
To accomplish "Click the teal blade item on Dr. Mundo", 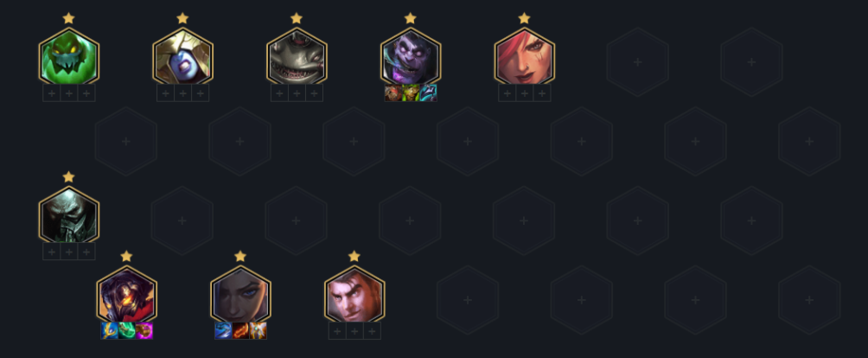I will point(429,93).
